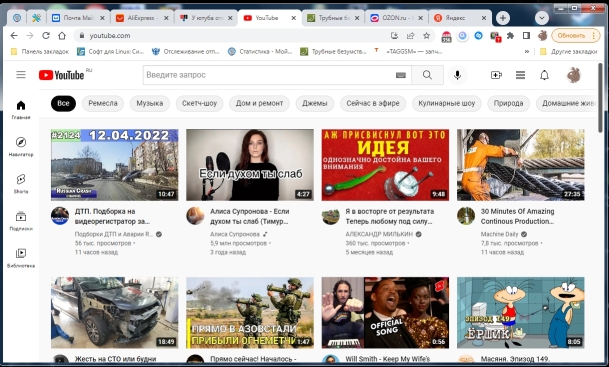
Task: Switch to the OZON.ru tab
Action: point(396,18)
